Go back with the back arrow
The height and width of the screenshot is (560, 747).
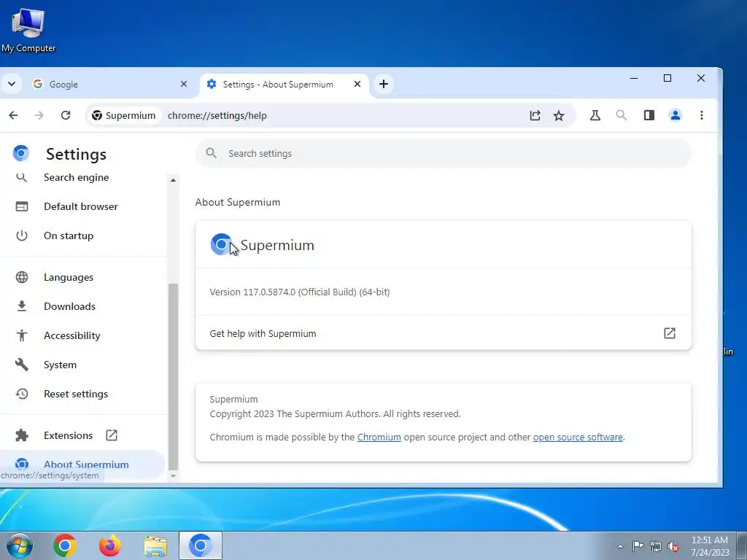tap(13, 115)
